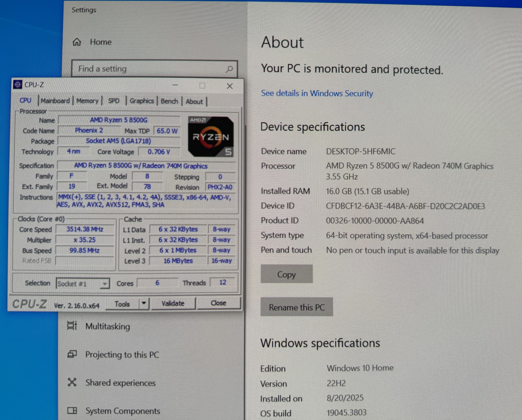Screen dimensions: 522x420
Task: Click the Level 2 value 6 x 1 MBytes
Action: pyautogui.click(x=178, y=250)
